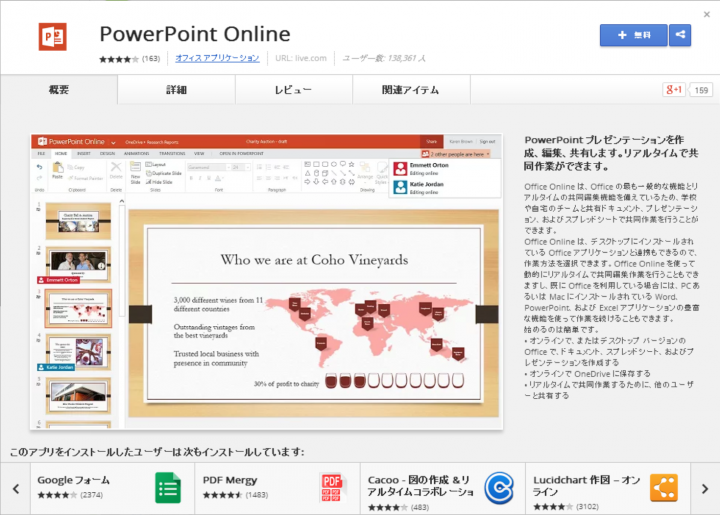Click the Cacoo rating count (483)
The image size is (720, 515).
[420, 507]
